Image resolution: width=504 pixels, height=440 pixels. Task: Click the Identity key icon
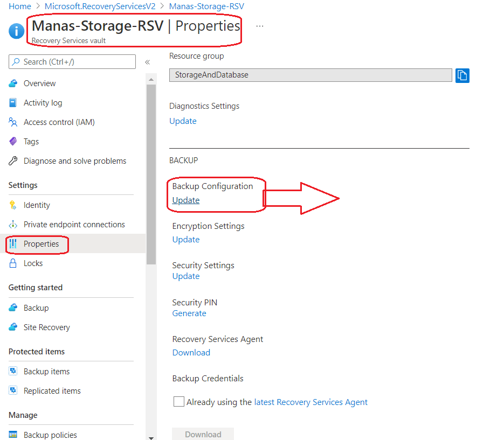[x=13, y=205]
